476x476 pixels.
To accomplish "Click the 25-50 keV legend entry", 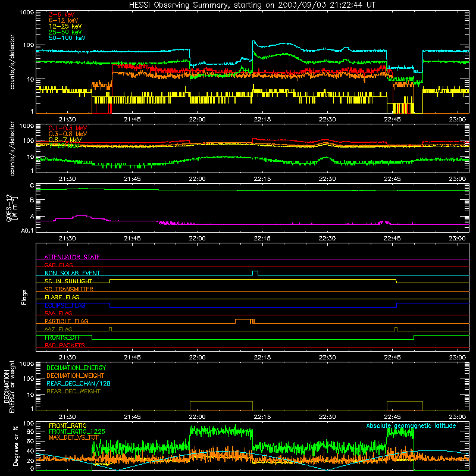I will [x=65, y=32].
